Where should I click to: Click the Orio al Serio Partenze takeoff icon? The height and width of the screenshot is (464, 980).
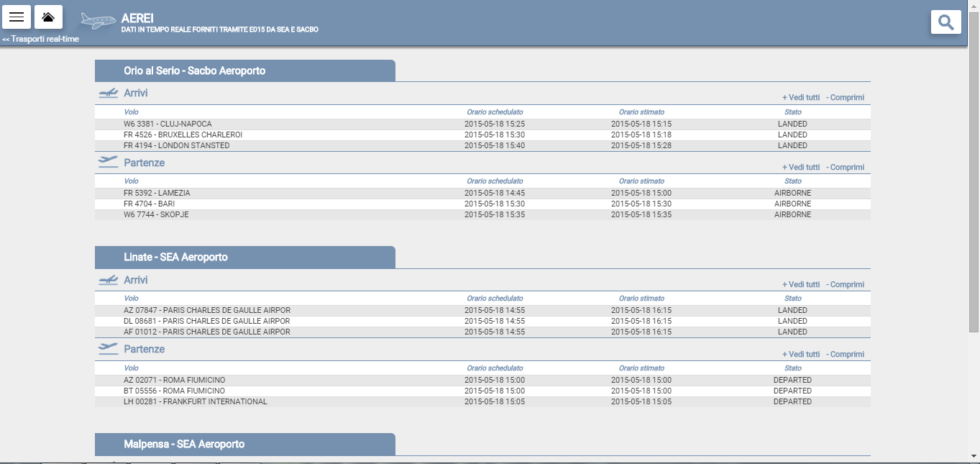pos(108,162)
